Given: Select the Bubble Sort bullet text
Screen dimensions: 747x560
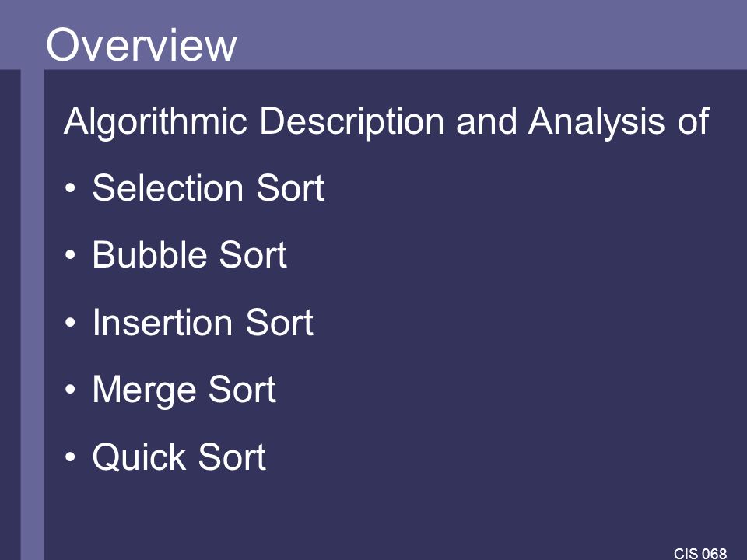Looking at the screenshot, I should click(190, 255).
